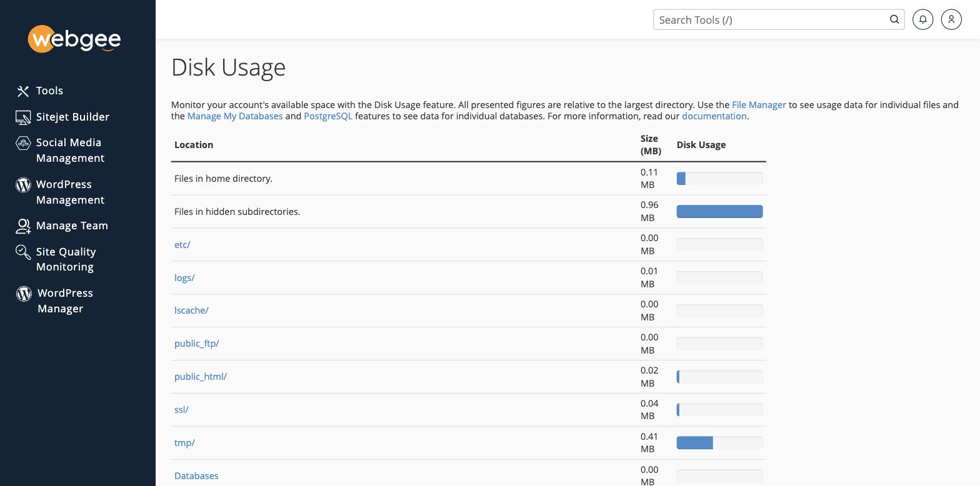Click the ssl/ disk usage bar
980x486 pixels.
(x=719, y=410)
